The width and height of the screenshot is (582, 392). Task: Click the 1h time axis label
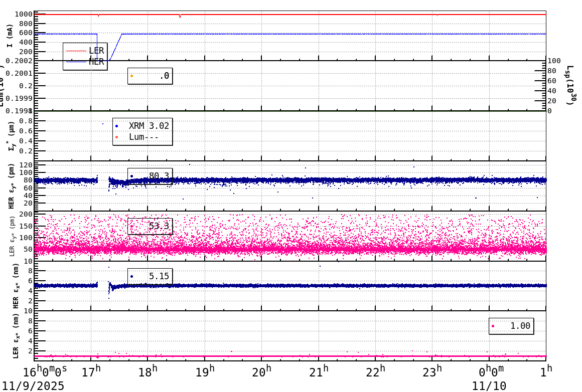click(546, 371)
